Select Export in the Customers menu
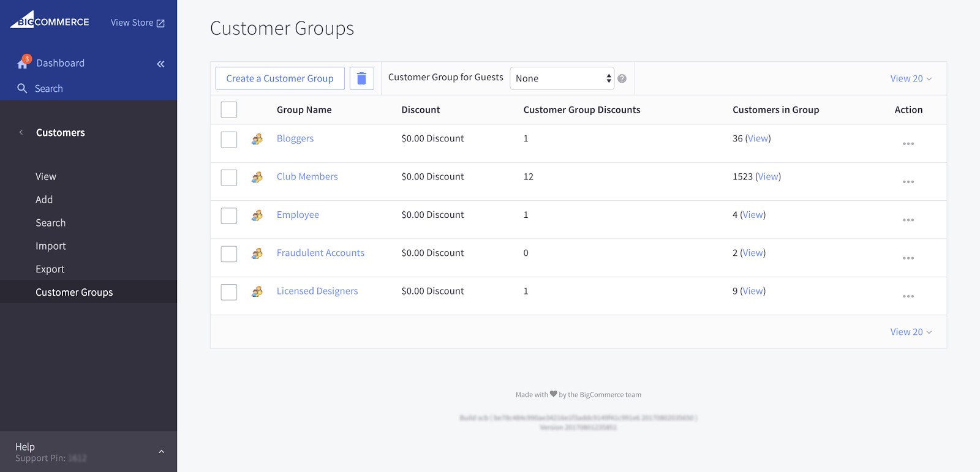Image resolution: width=980 pixels, height=472 pixels. click(x=50, y=269)
